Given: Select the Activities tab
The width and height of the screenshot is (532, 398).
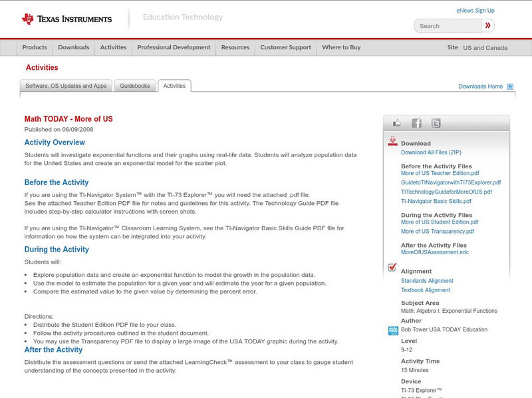Looking at the screenshot, I should 174,86.
